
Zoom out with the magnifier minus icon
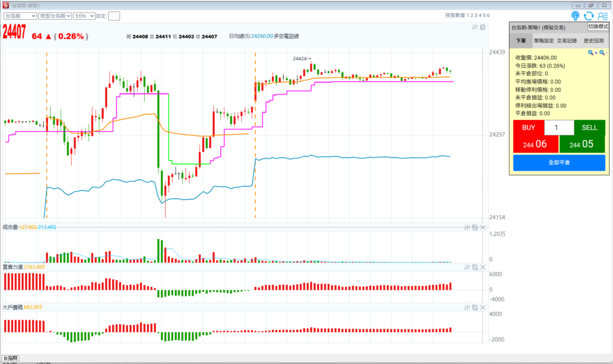click(x=602, y=53)
